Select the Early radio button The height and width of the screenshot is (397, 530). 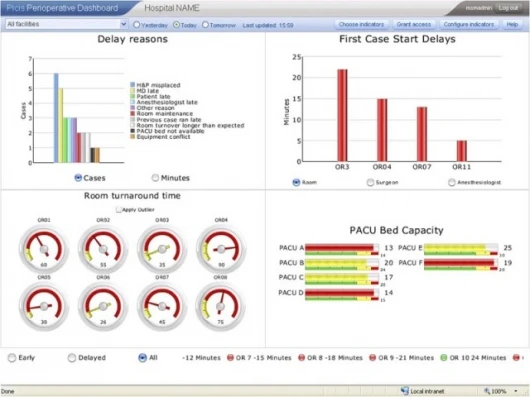pyautogui.click(x=12, y=358)
